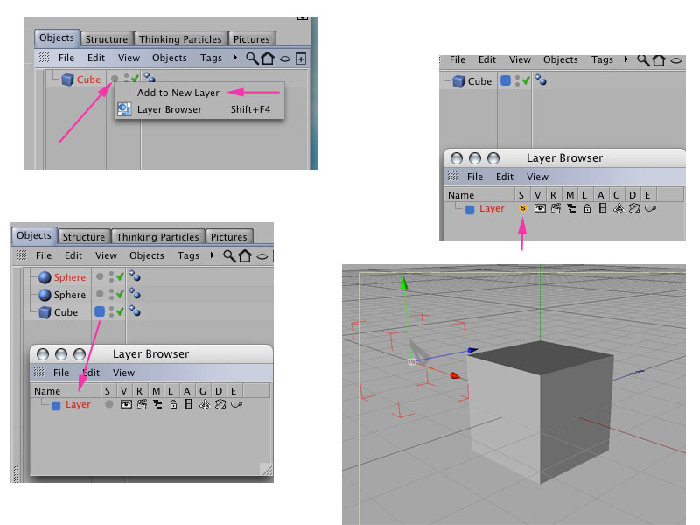Click the Expressions icon on the gray-Solo Layer row
Screen dimensions: 700x525
tap(236, 405)
